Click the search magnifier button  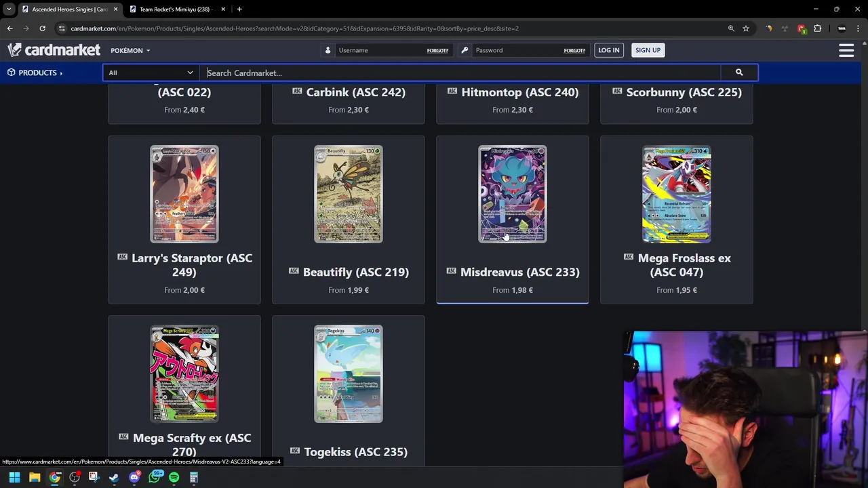tap(739, 73)
